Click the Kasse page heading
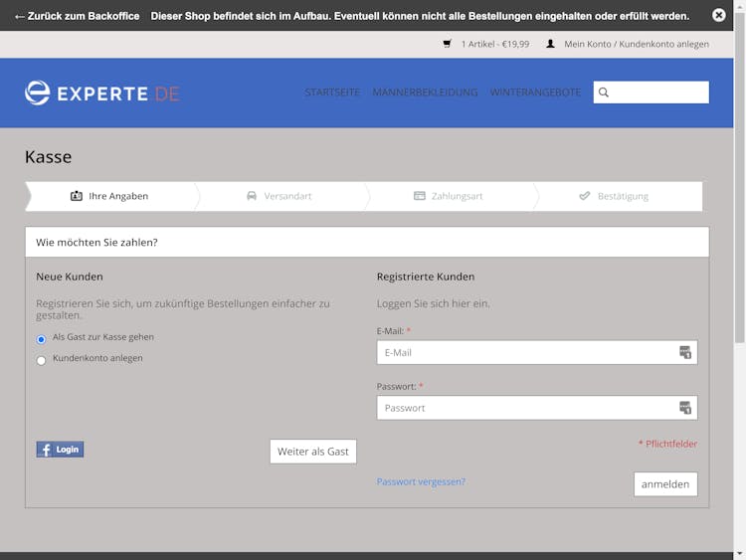 click(48, 157)
